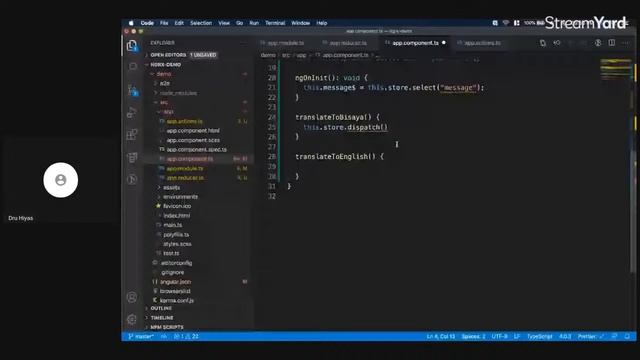640x360 pixels.
Task: Click Spaces: 2 indentation in status bar
Action: (473, 336)
